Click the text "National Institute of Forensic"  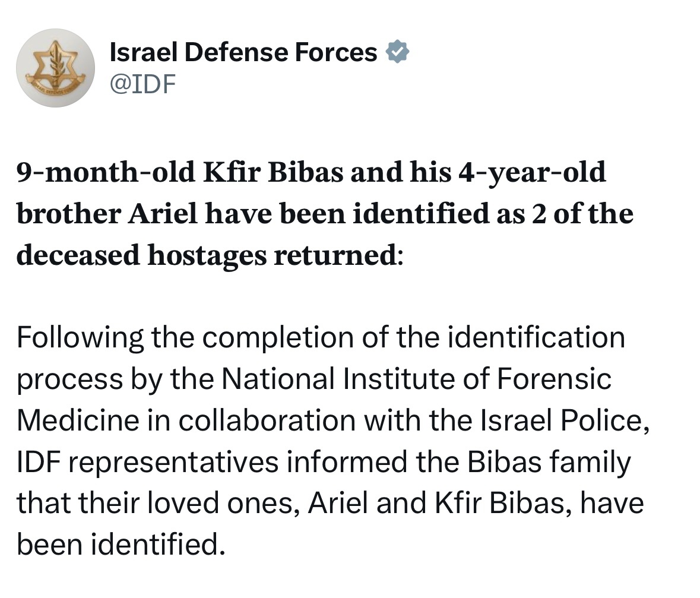coord(416,379)
